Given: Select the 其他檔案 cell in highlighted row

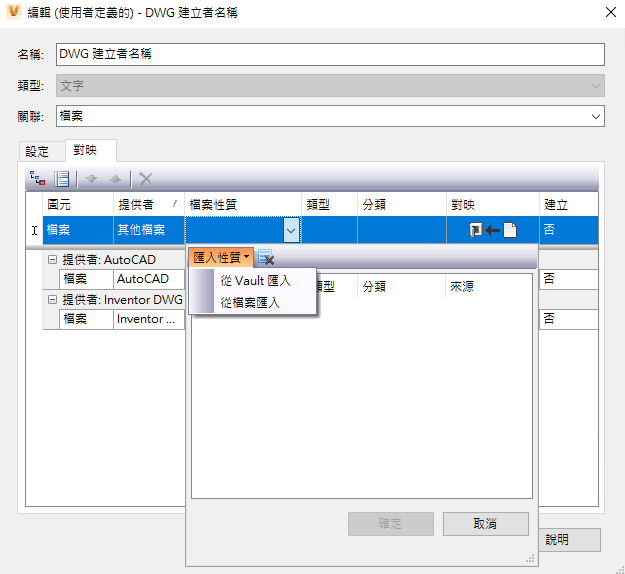Looking at the screenshot, I should coord(149,230).
